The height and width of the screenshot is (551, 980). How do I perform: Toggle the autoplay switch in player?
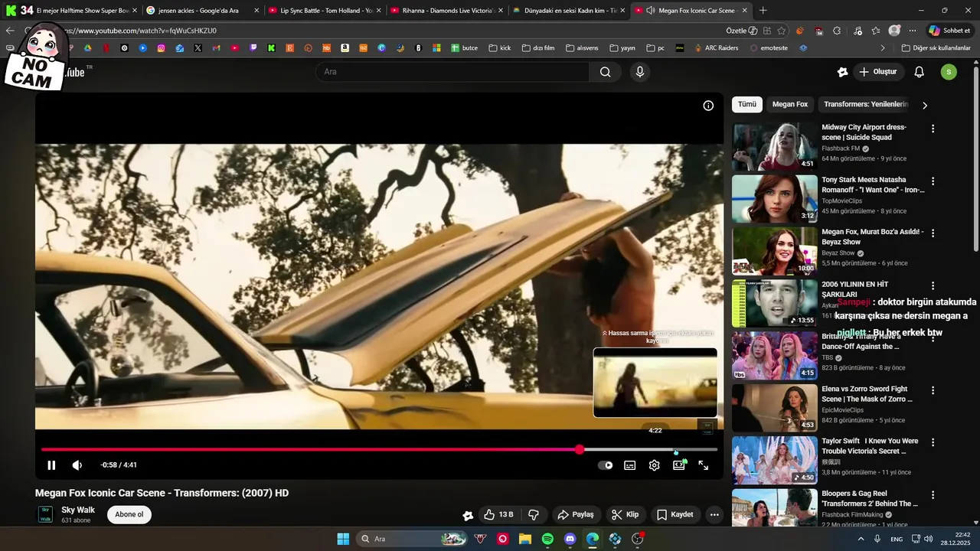click(x=605, y=465)
